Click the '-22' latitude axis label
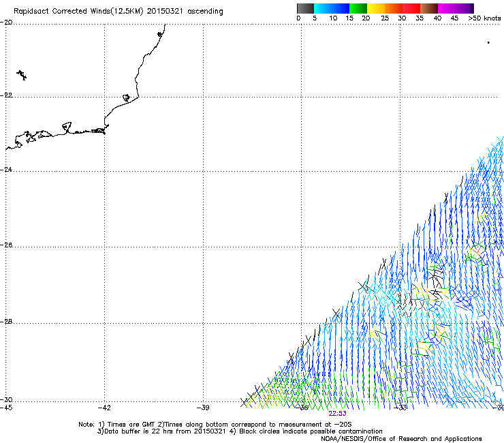This screenshot has width=504, height=443. [x=6, y=95]
